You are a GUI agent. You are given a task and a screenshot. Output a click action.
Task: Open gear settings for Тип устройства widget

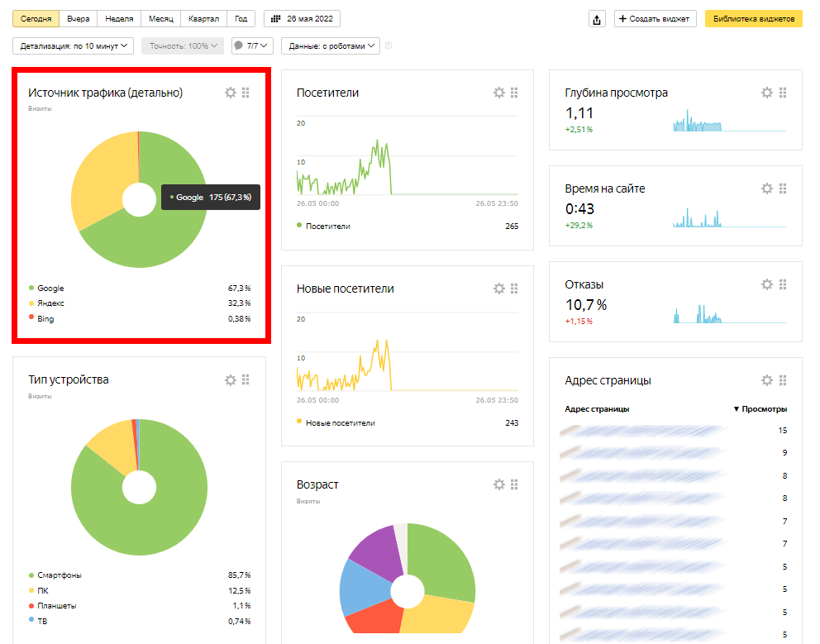click(231, 380)
